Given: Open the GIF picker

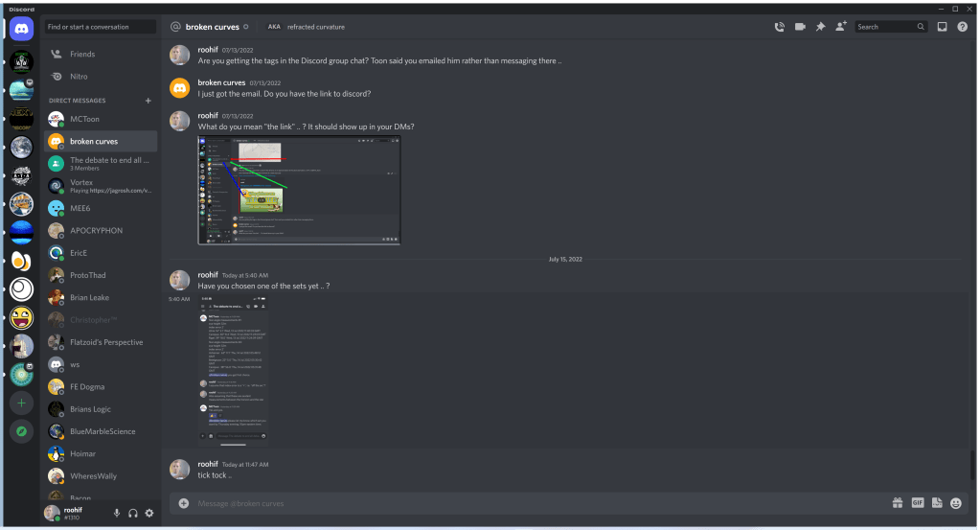Looking at the screenshot, I should 918,502.
